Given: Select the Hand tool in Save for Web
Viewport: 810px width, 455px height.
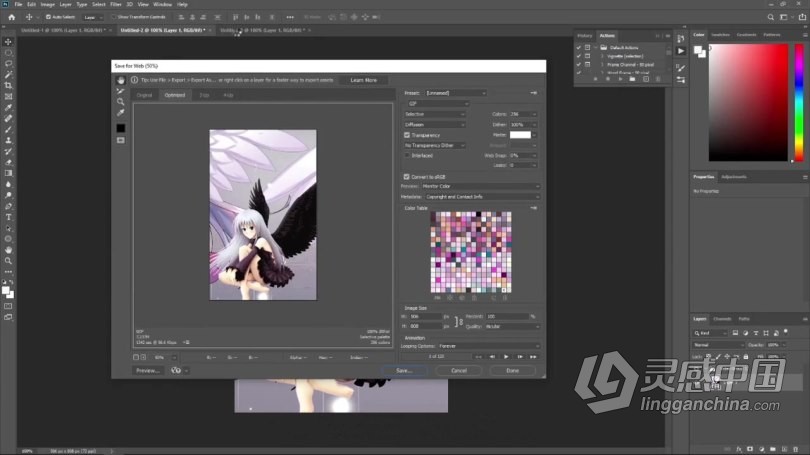Looking at the screenshot, I should coord(120,81).
